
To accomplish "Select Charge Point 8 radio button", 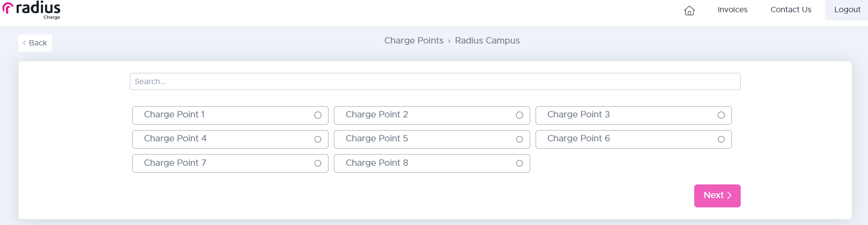I will (x=519, y=163).
